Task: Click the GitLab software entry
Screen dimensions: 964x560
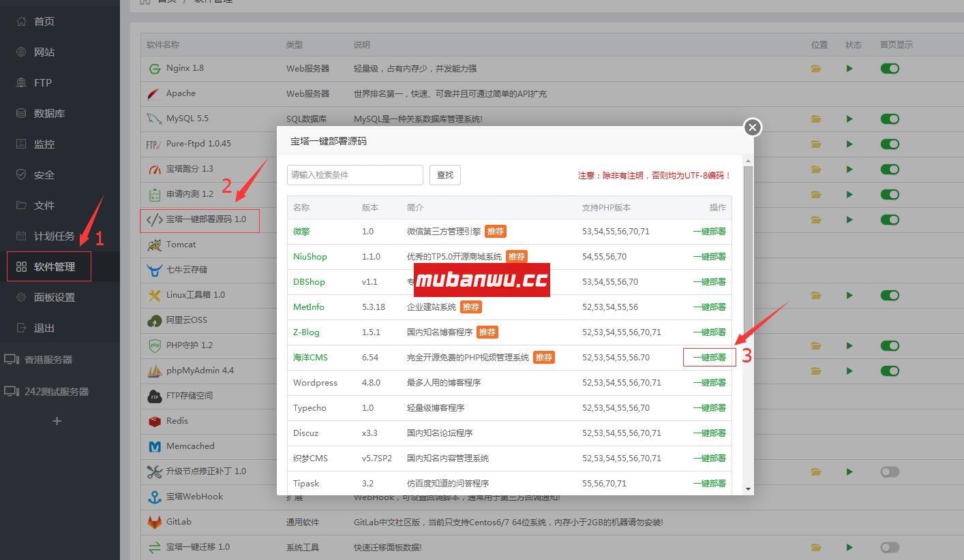Action: (179, 522)
